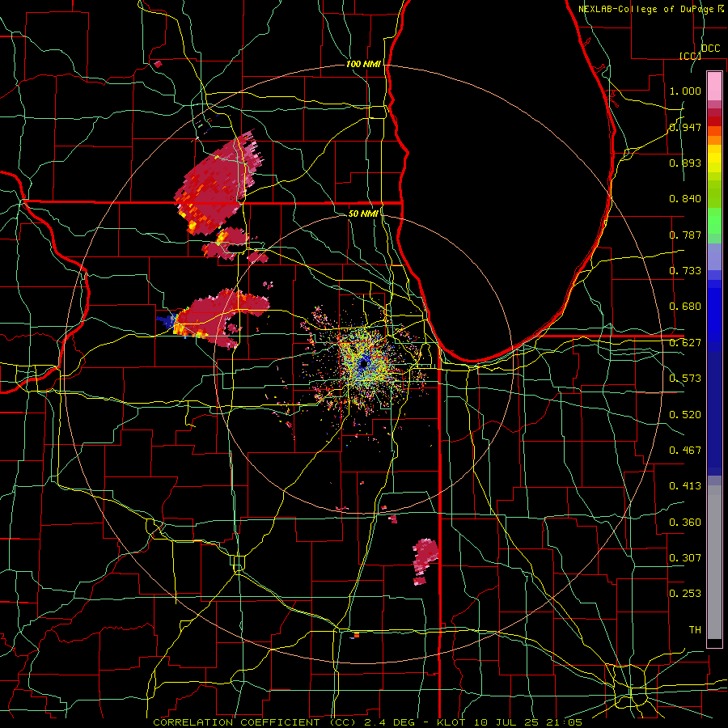The width and height of the screenshot is (728, 728).
Task: Click the 0.253 scale value
Action: pos(685,594)
